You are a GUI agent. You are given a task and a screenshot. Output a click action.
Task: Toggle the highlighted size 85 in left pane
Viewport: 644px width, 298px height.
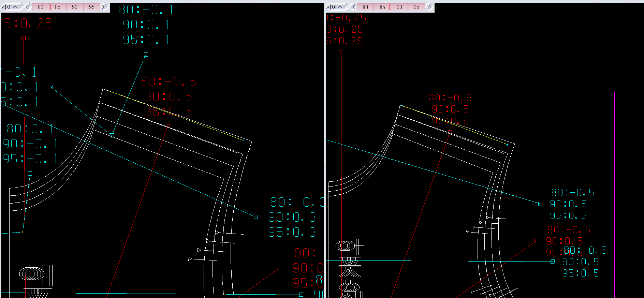[x=58, y=7]
